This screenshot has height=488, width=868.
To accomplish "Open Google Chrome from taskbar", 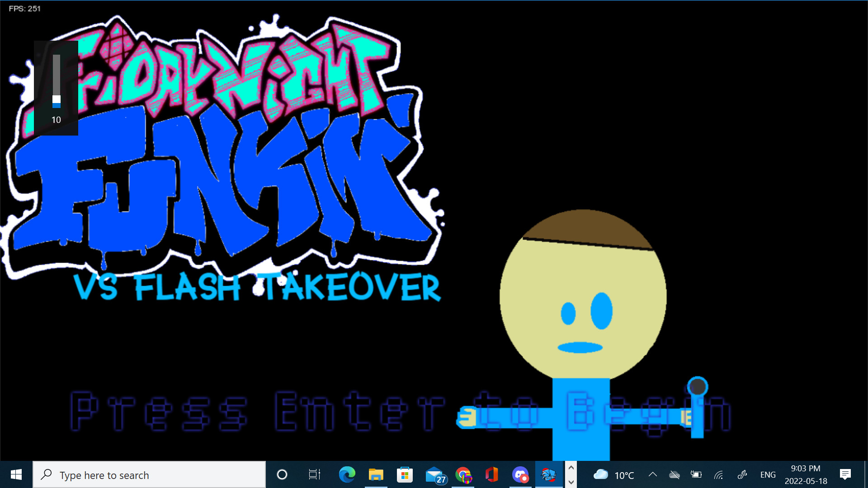I will pos(463,474).
